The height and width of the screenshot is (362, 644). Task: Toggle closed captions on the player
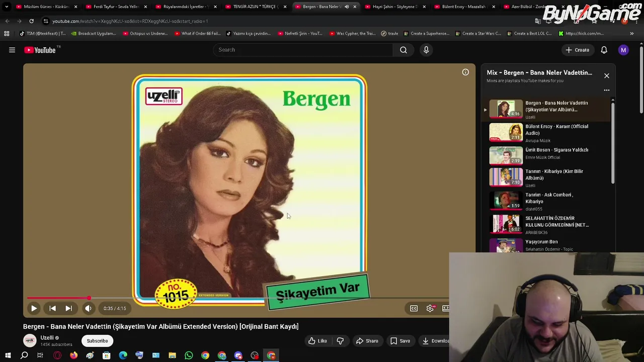[414, 308]
